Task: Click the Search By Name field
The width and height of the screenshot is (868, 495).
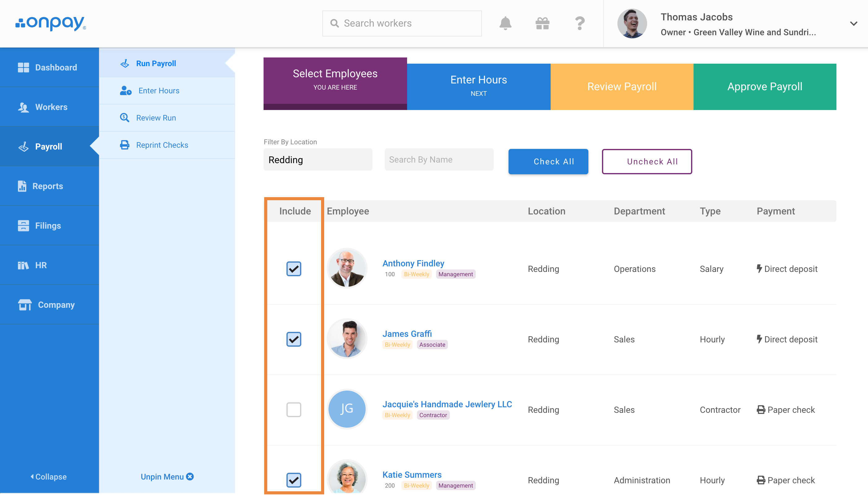Action: point(439,159)
